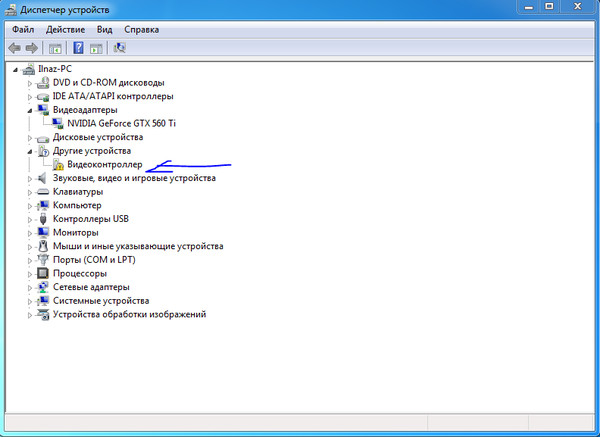Collapse the Видеоадаптеры category
600x437 pixels.
click(x=30, y=111)
